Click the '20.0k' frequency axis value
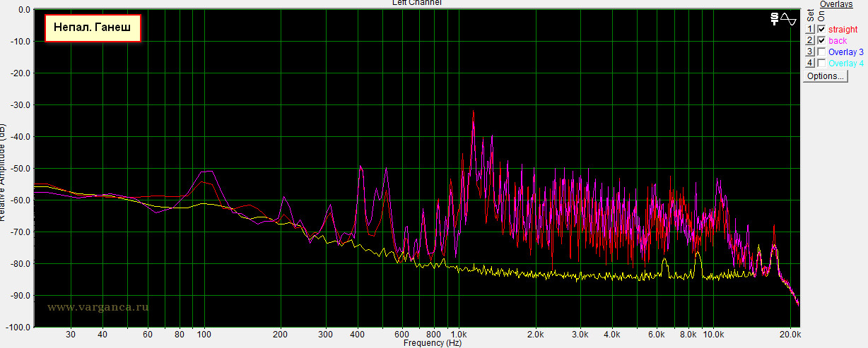The width and height of the screenshot is (868, 348). pyautogui.click(x=790, y=334)
